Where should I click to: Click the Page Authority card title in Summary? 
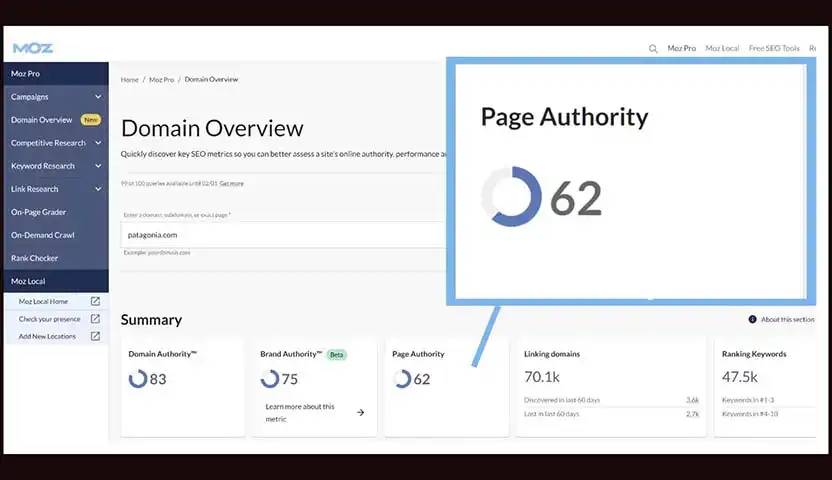pos(418,354)
